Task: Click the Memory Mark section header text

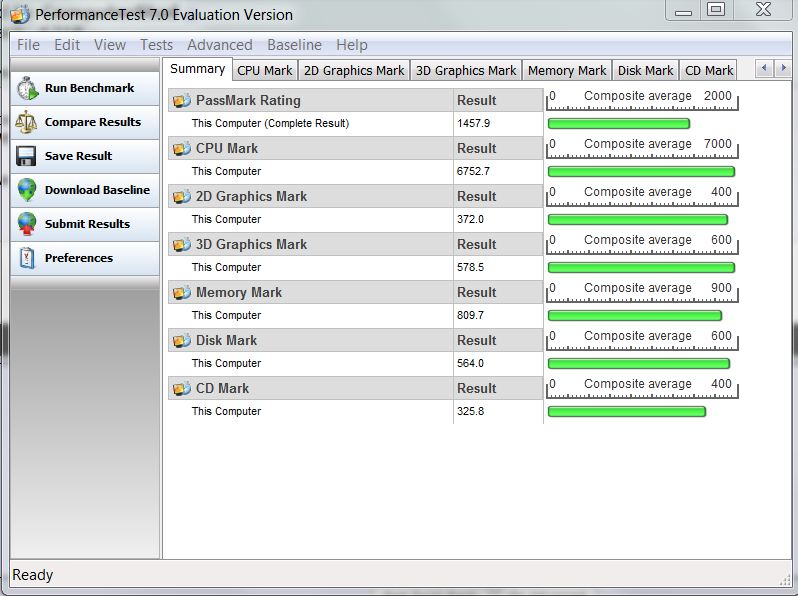Action: [x=239, y=293]
